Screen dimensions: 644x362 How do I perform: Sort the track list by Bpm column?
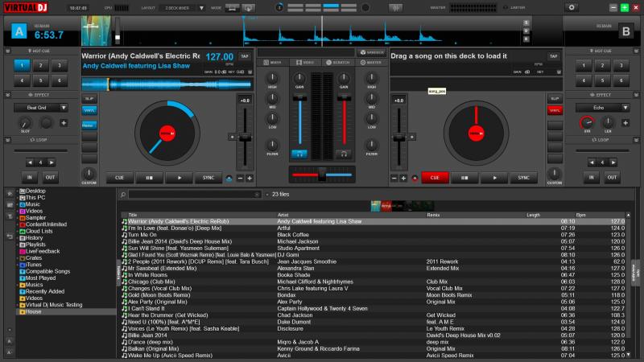580,215
